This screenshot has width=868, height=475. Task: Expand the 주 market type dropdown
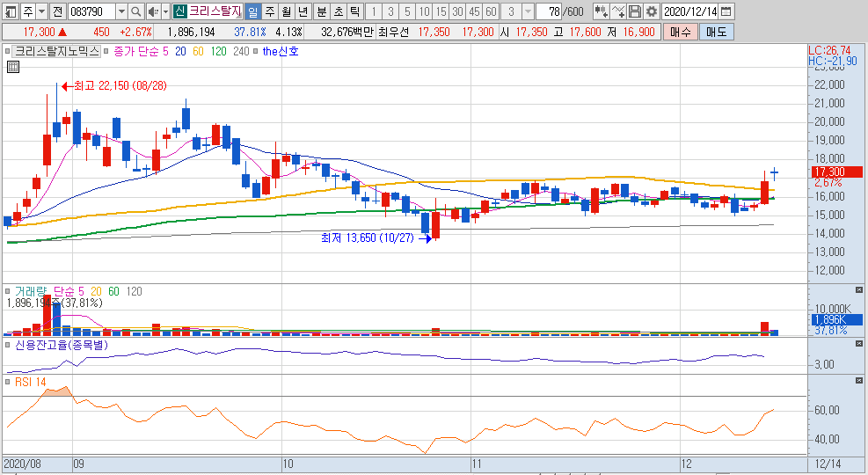tap(42, 11)
